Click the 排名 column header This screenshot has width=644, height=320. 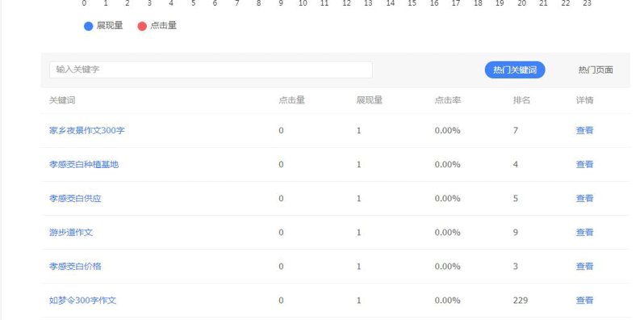tap(521, 100)
